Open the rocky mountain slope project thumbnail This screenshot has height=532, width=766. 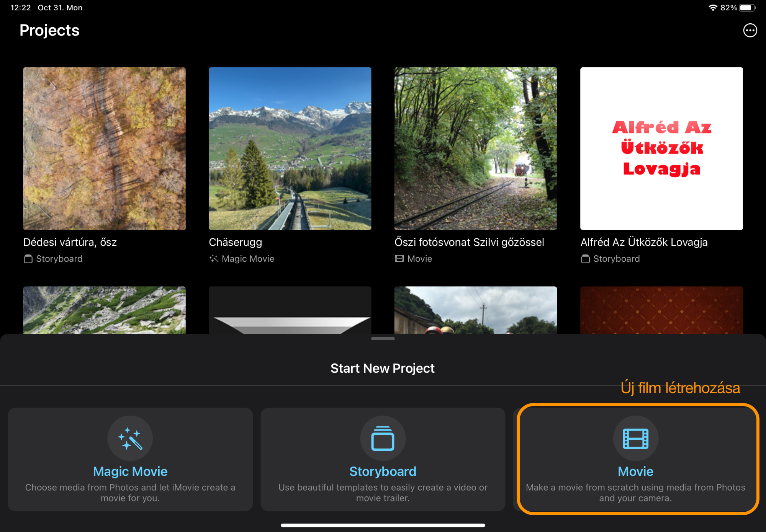pyautogui.click(x=104, y=310)
